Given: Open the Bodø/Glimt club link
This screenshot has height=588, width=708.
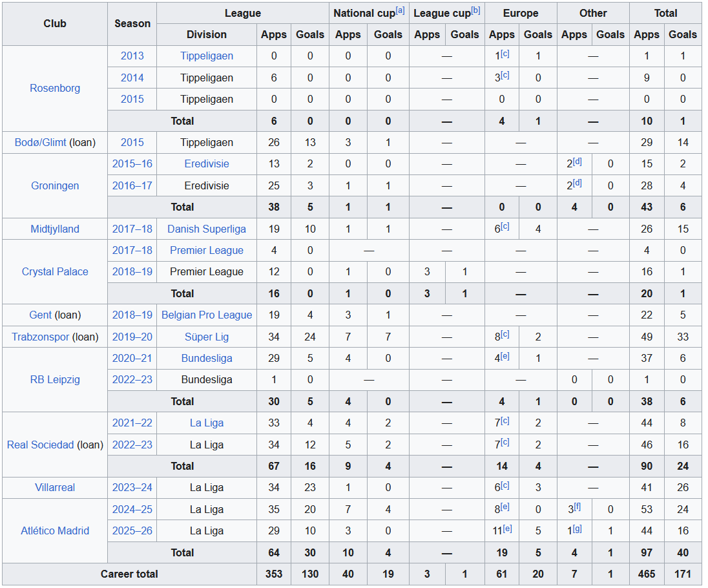Looking at the screenshot, I should (x=40, y=142).
